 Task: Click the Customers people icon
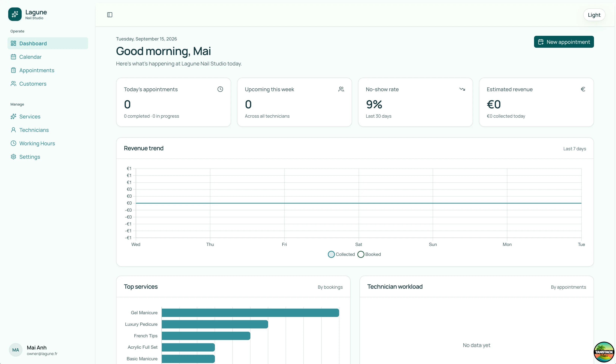13,84
